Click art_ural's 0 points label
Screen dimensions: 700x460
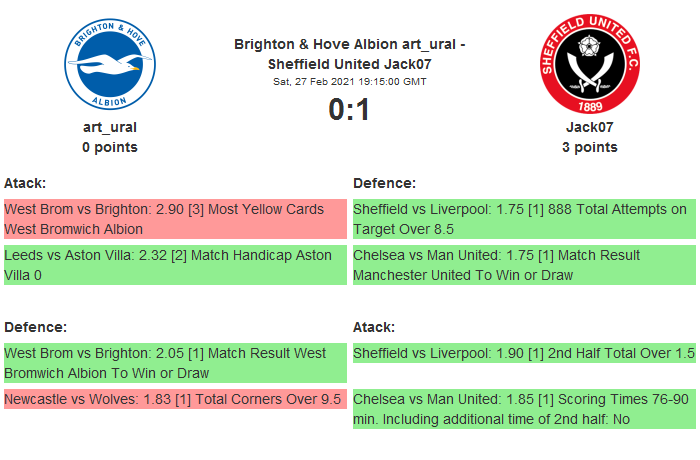[109, 147]
